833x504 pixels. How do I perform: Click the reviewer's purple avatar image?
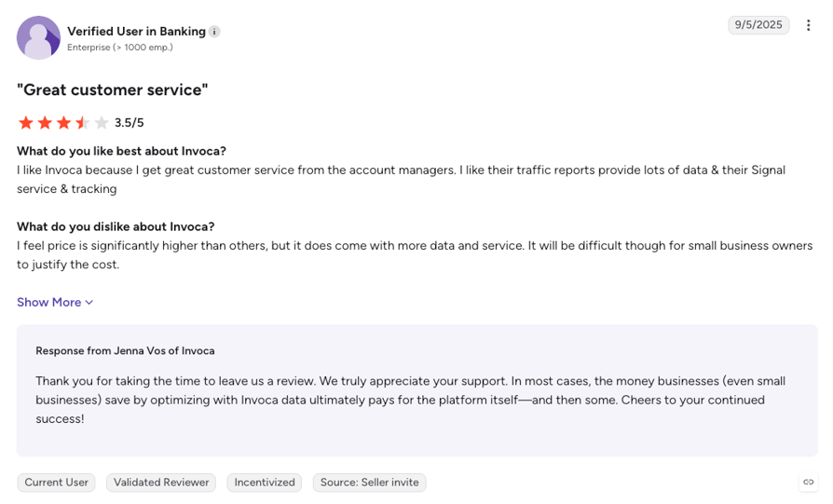pyautogui.click(x=38, y=37)
